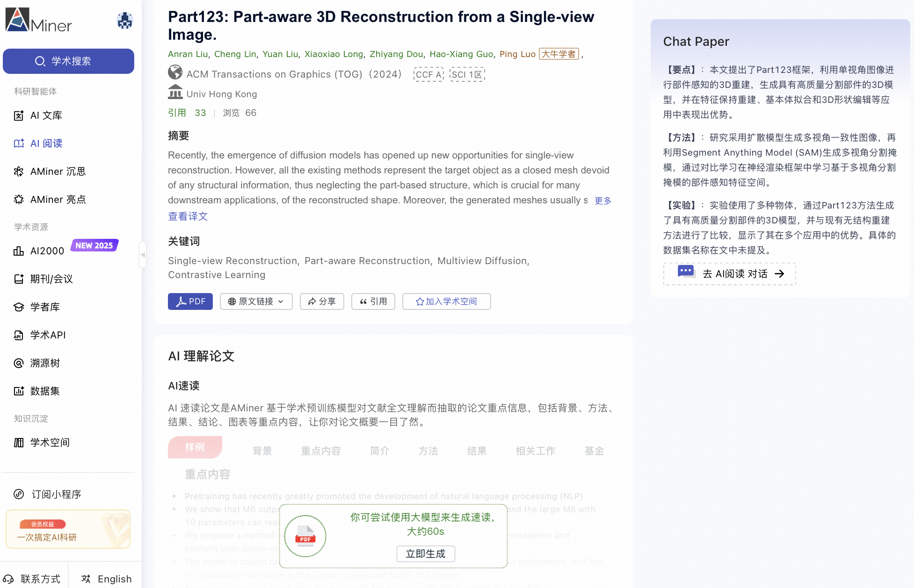
Task: Download the paper PDF
Action: click(190, 301)
